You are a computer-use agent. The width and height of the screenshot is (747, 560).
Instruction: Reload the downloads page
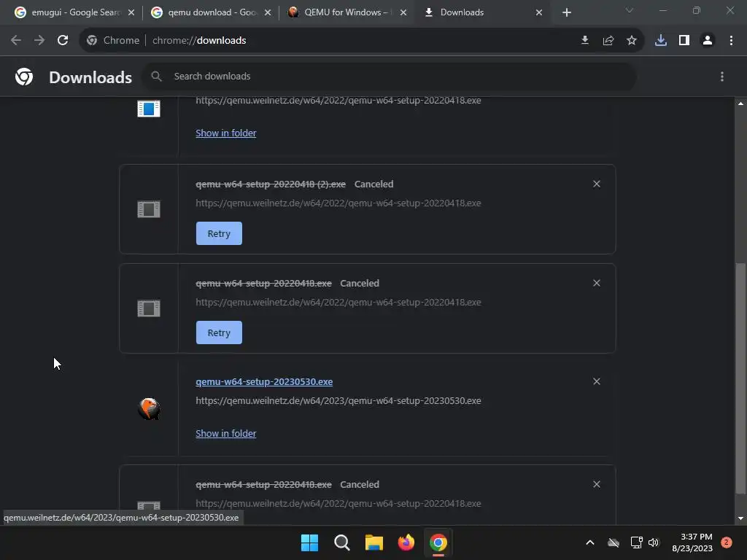coord(63,41)
